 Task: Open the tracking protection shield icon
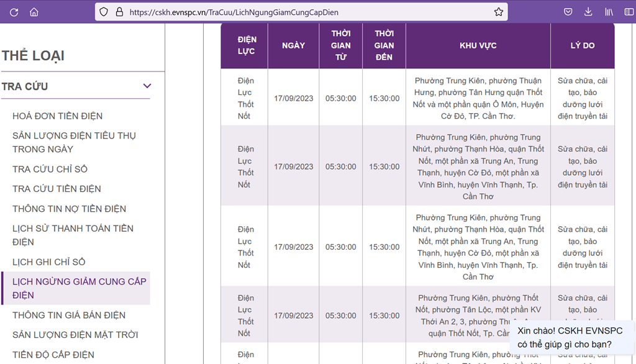(x=104, y=12)
